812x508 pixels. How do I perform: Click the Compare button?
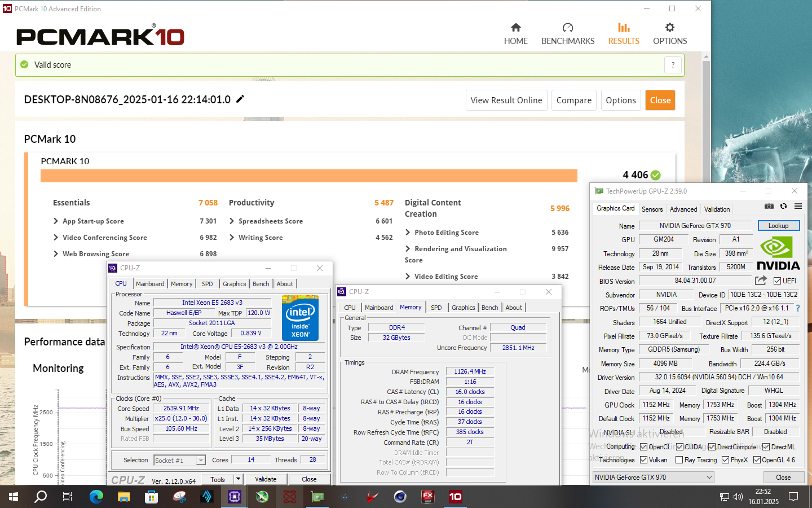574,100
